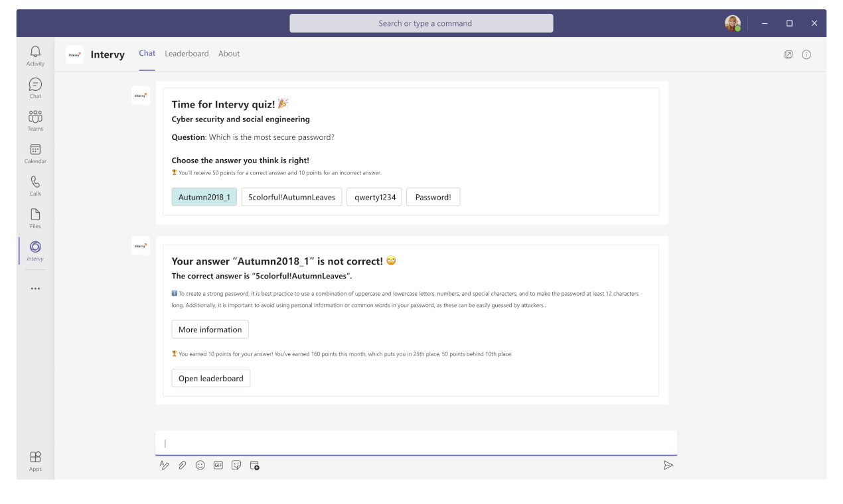Focus the search or command box
Screen dimensions: 843x504
[421, 23]
